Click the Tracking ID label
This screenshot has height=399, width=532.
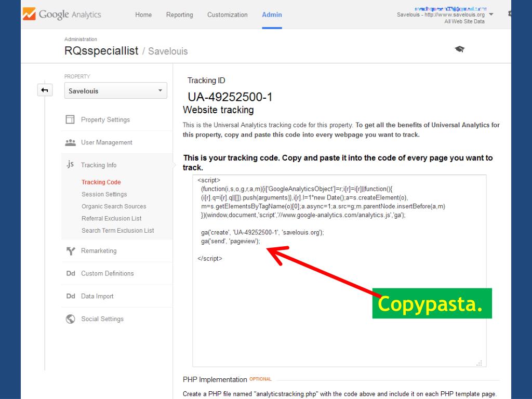click(206, 81)
